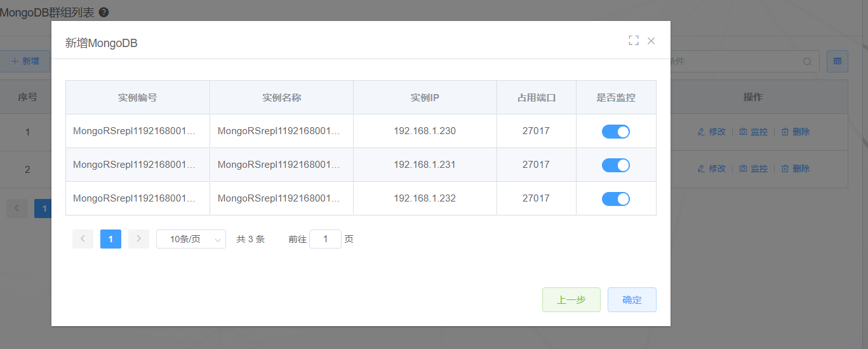Click the 共 3 条 total text
The image size is (868, 349).
pos(250,240)
